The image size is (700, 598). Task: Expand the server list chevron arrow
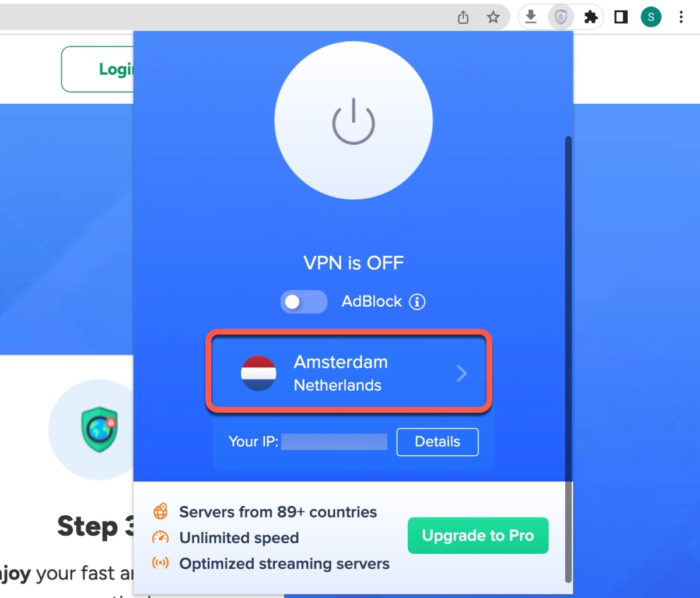(x=461, y=373)
